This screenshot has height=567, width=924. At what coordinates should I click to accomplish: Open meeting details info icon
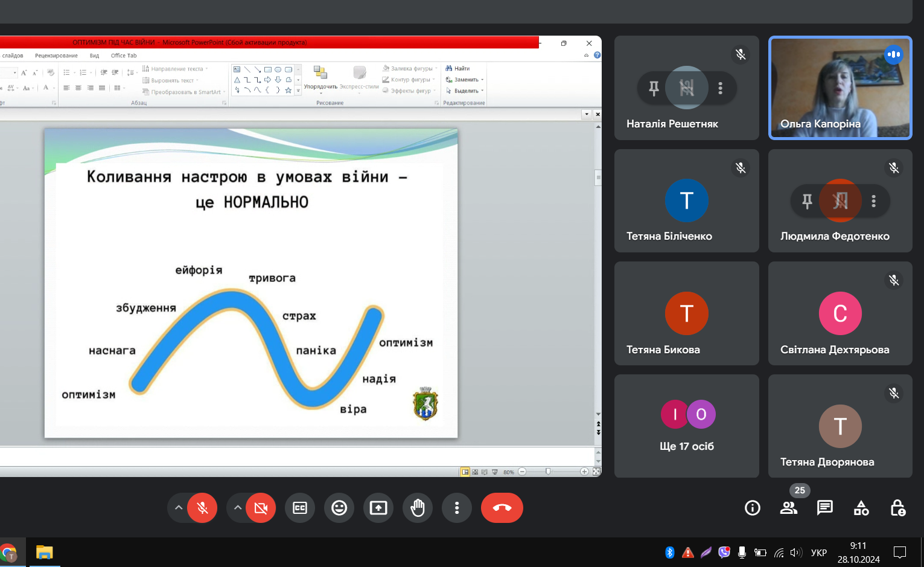(752, 508)
